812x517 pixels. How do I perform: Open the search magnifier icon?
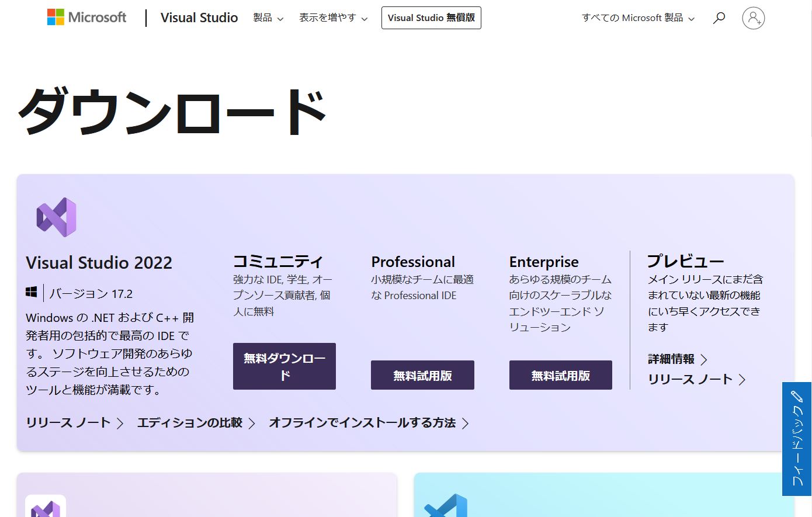click(x=719, y=18)
